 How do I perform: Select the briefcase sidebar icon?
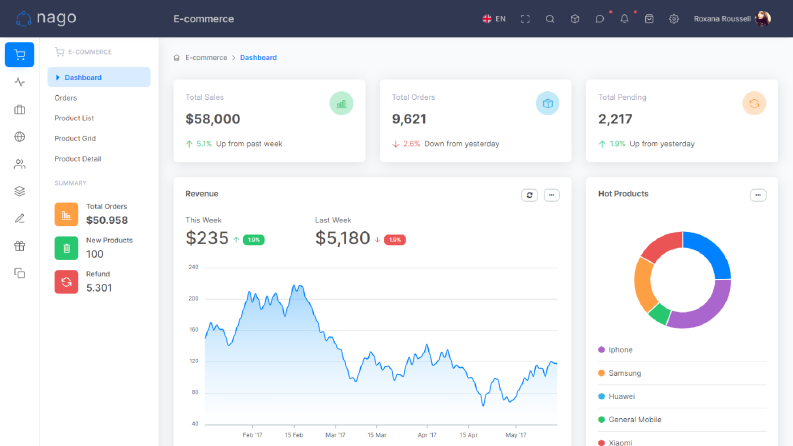pos(20,109)
